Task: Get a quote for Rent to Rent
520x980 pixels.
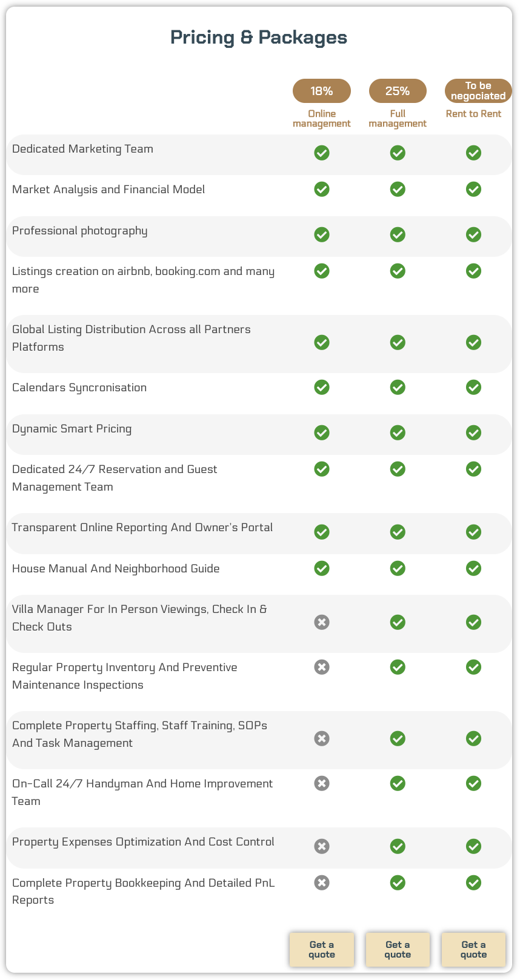Action: pyautogui.click(x=473, y=949)
